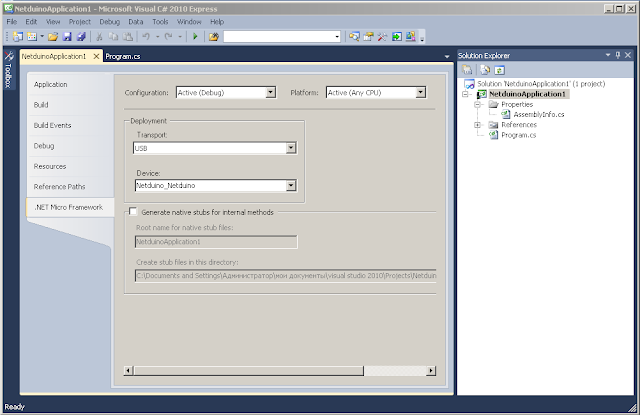The image size is (640, 415).
Task: Open the Debug menu
Action: tap(109, 22)
